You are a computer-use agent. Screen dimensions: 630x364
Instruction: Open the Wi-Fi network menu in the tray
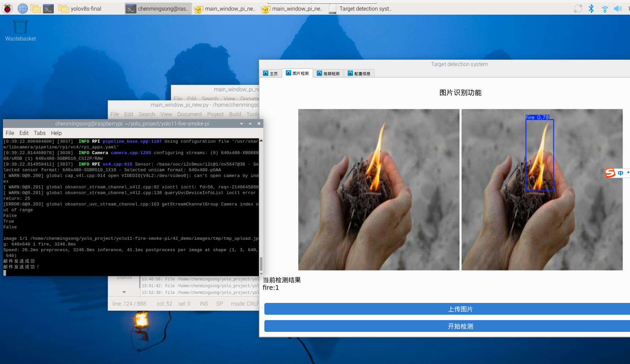point(605,8)
